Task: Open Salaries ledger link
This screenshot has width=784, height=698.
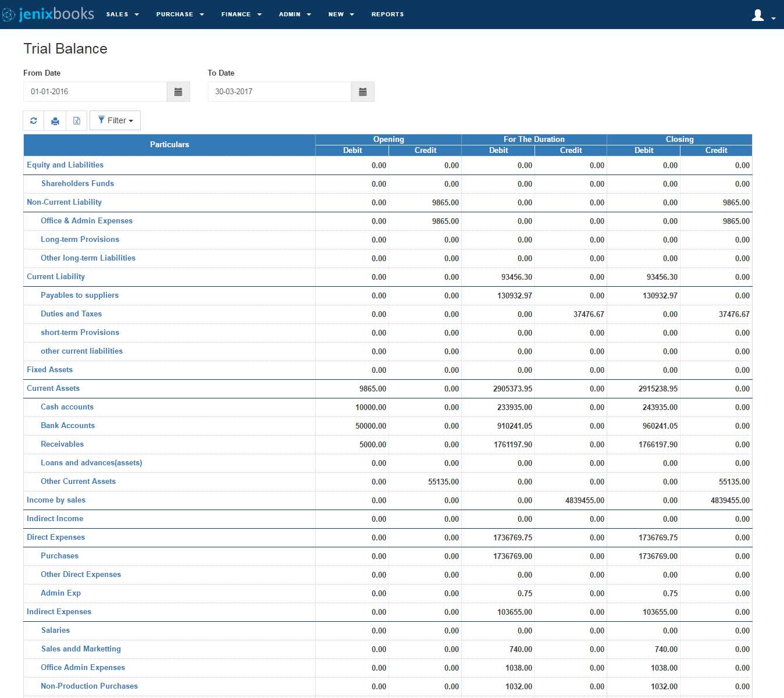Action: (x=55, y=631)
